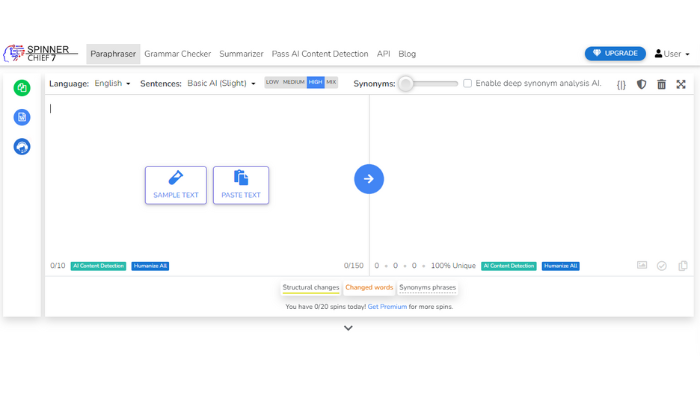Open the Sentences Basic AI (Slight) dropdown
The height and width of the screenshot is (400, 700).
pos(221,83)
